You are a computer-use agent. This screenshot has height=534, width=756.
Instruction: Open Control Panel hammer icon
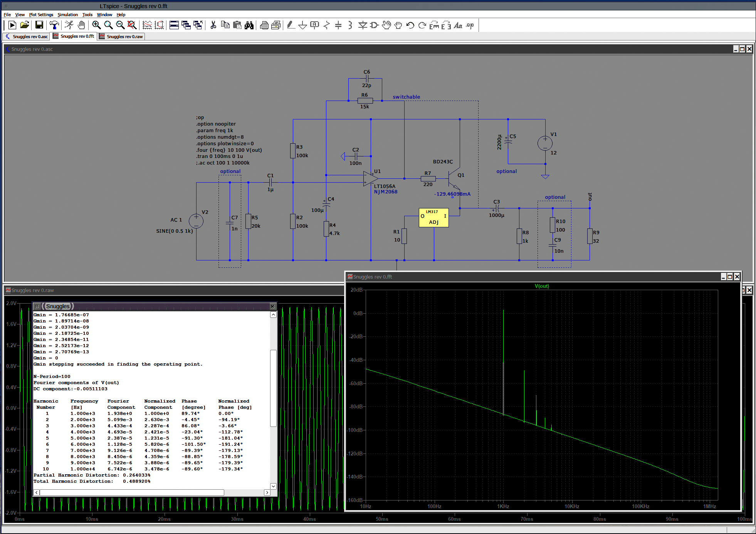(54, 25)
